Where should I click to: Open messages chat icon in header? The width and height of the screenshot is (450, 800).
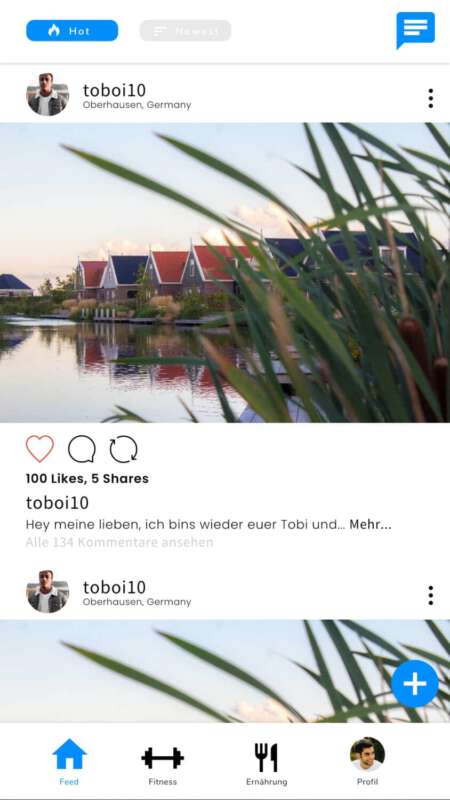(x=415, y=30)
